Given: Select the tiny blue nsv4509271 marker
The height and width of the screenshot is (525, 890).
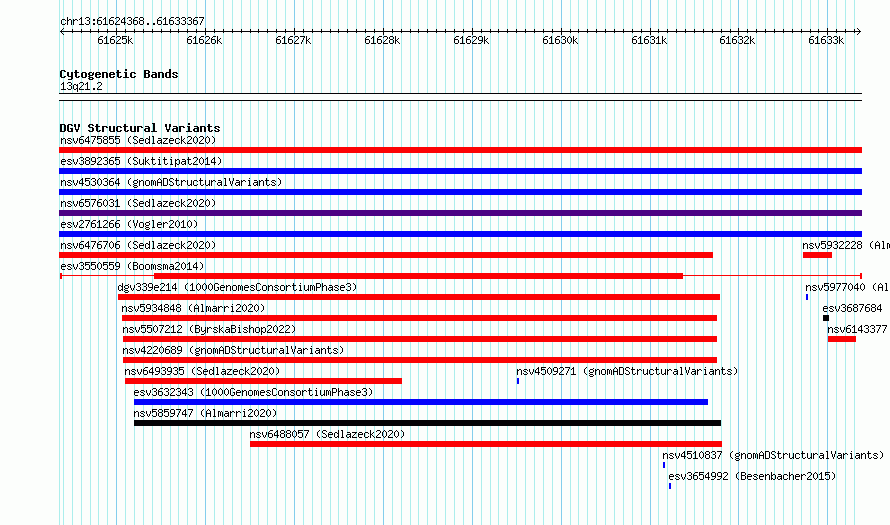Looking at the screenshot, I should (x=518, y=381).
